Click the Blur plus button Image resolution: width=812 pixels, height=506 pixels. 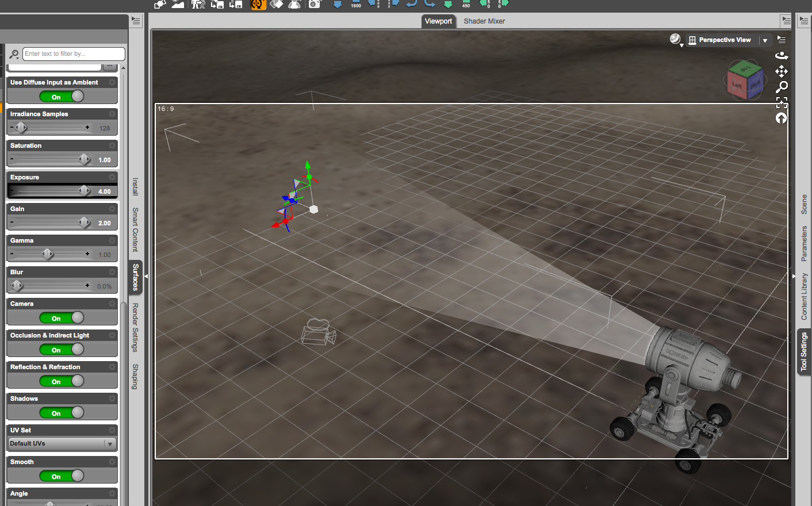(x=87, y=285)
